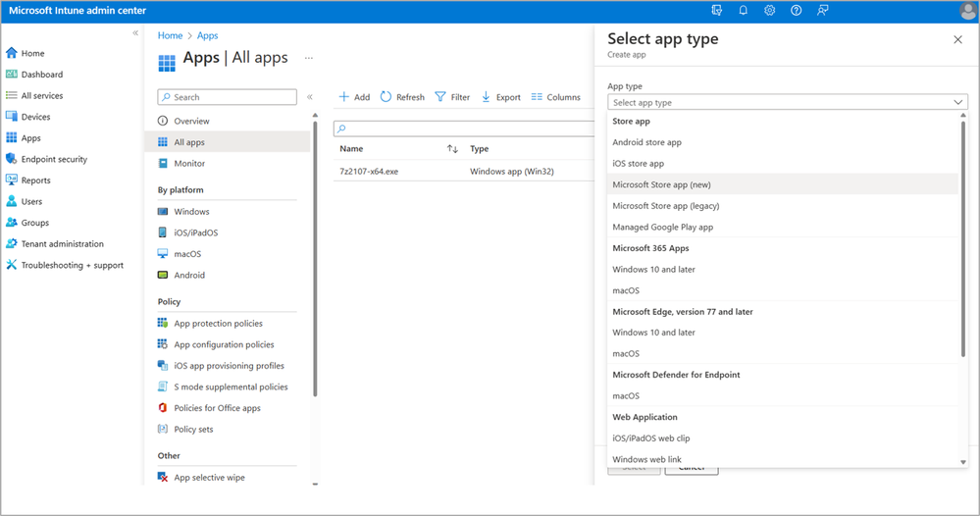Open the feedback person icon
This screenshot has width=980, height=516.
[822, 10]
